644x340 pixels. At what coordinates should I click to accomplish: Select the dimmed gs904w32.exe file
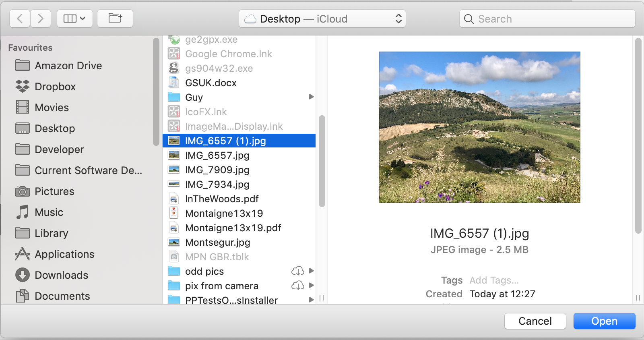coord(239,68)
